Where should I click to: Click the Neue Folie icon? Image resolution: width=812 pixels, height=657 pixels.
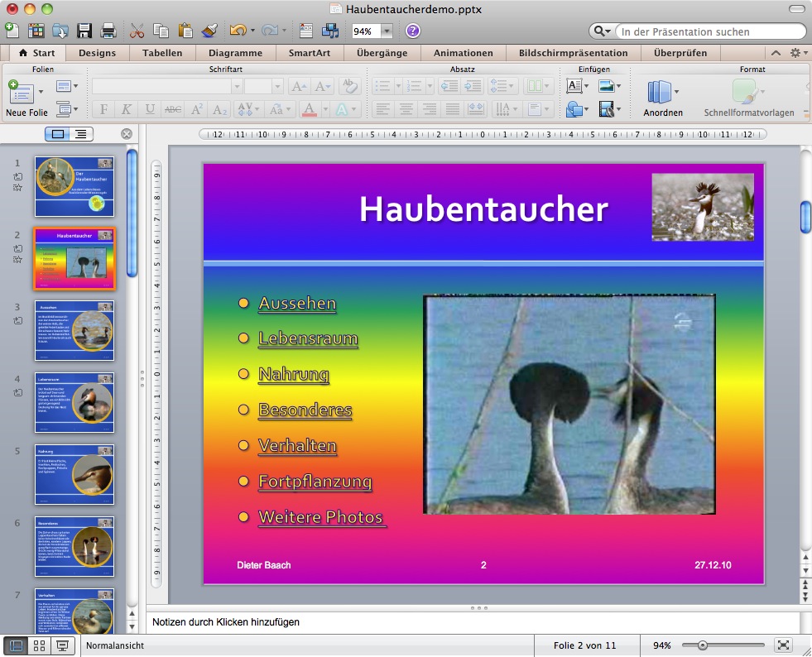20,92
